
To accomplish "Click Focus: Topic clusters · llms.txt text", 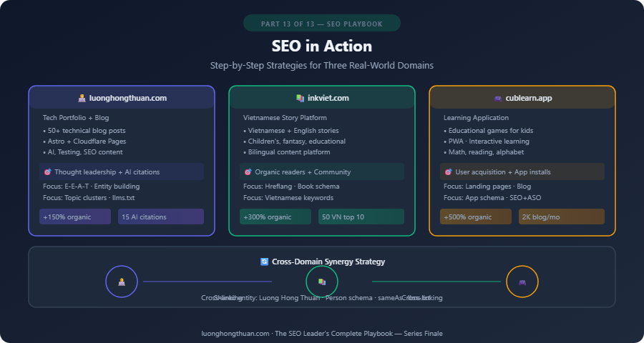I will [x=89, y=198].
